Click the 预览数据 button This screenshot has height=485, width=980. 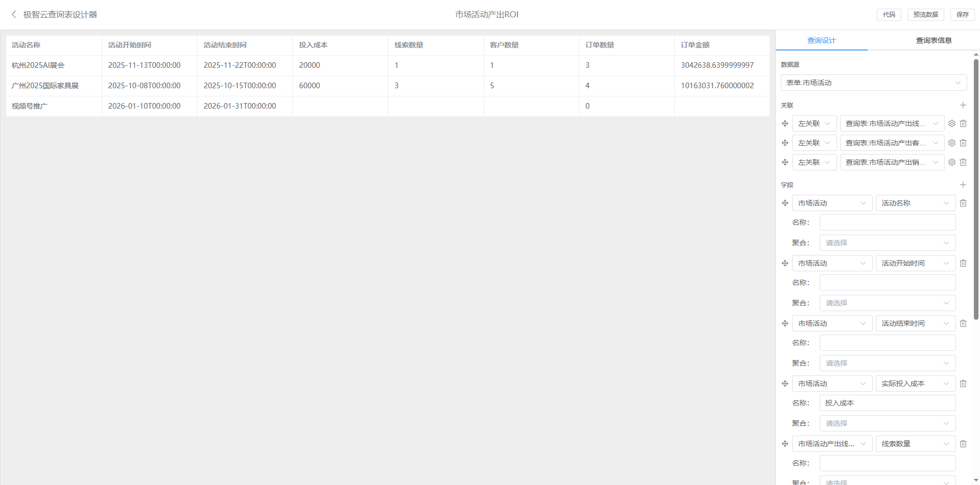[925, 15]
